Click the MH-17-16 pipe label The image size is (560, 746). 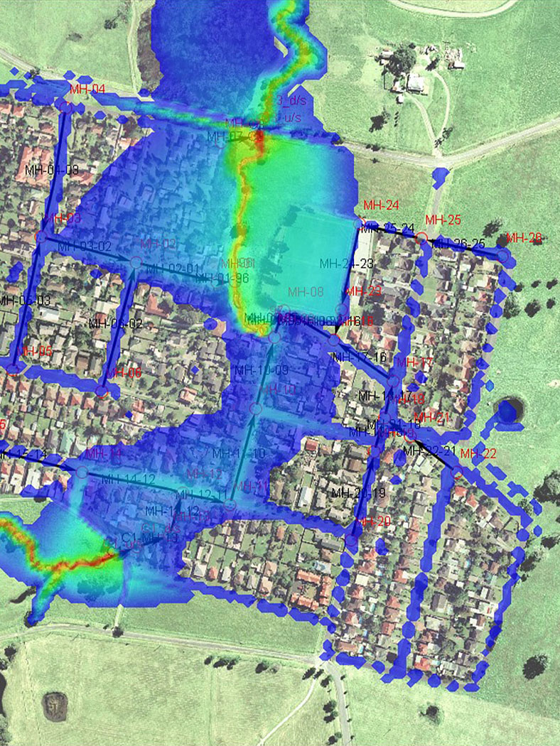(x=360, y=357)
